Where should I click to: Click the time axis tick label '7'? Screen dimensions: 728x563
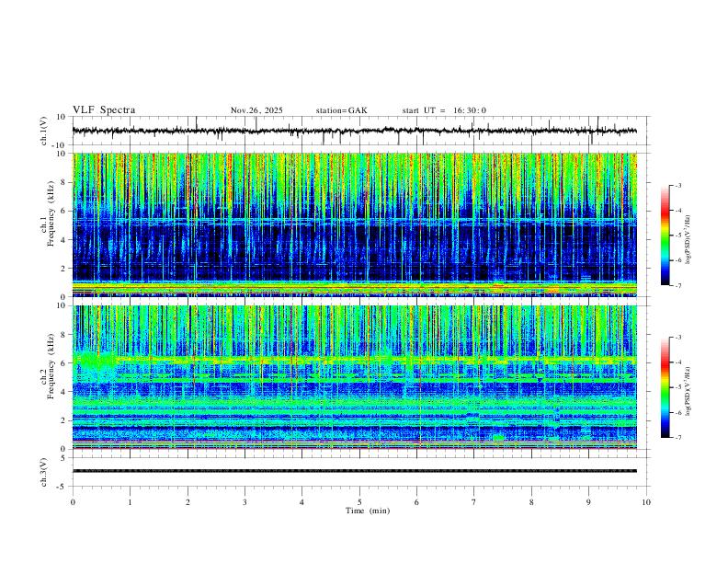474,502
